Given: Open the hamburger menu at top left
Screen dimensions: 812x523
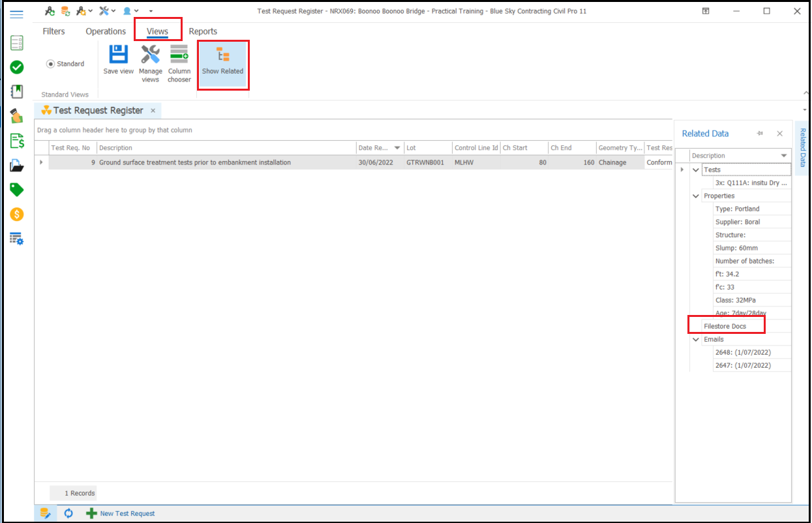Looking at the screenshot, I should (17, 14).
